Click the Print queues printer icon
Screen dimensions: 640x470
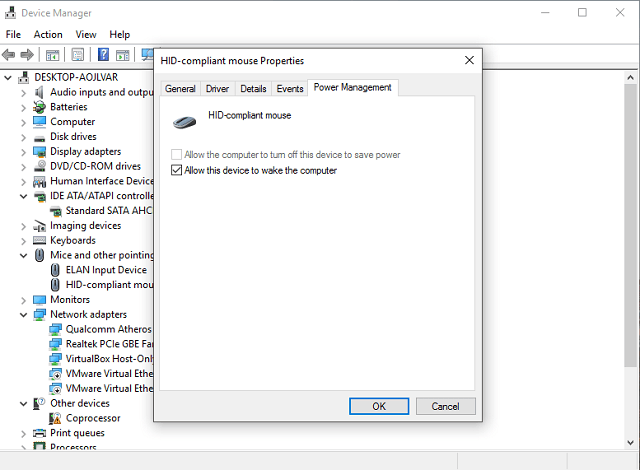click(x=40, y=433)
